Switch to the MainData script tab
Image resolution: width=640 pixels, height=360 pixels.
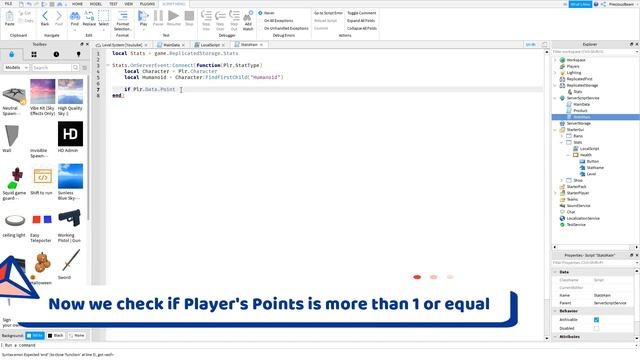171,44
